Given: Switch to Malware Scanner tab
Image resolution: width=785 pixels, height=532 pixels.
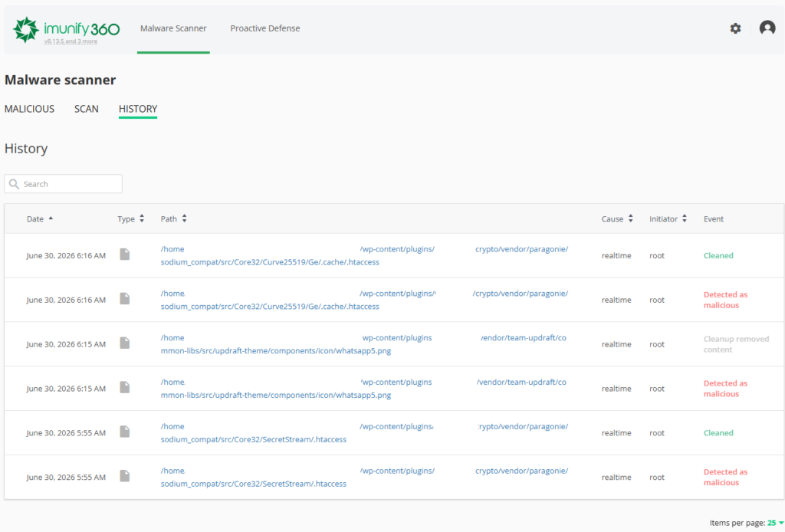Looking at the screenshot, I should 173,28.
